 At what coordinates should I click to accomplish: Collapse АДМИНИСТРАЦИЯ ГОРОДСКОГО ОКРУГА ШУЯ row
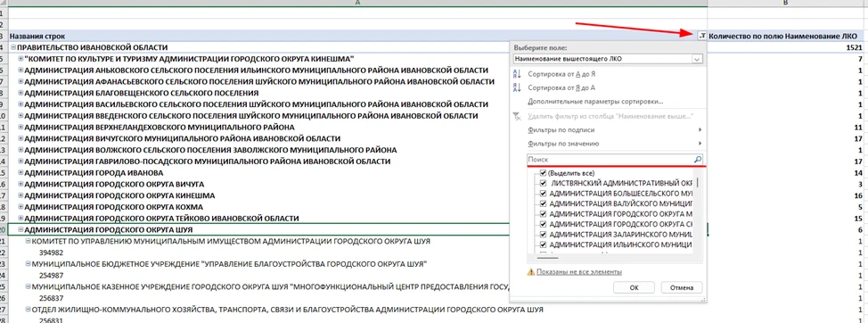point(21,229)
